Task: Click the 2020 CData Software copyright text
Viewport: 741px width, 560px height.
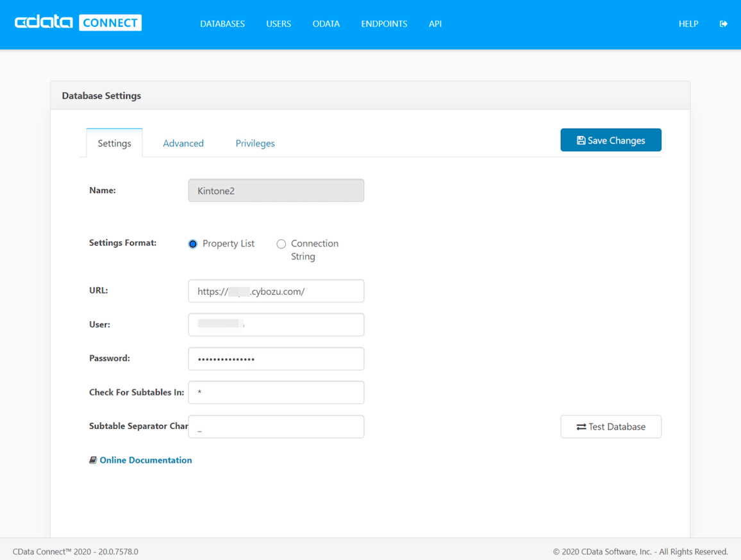Action: (x=640, y=552)
